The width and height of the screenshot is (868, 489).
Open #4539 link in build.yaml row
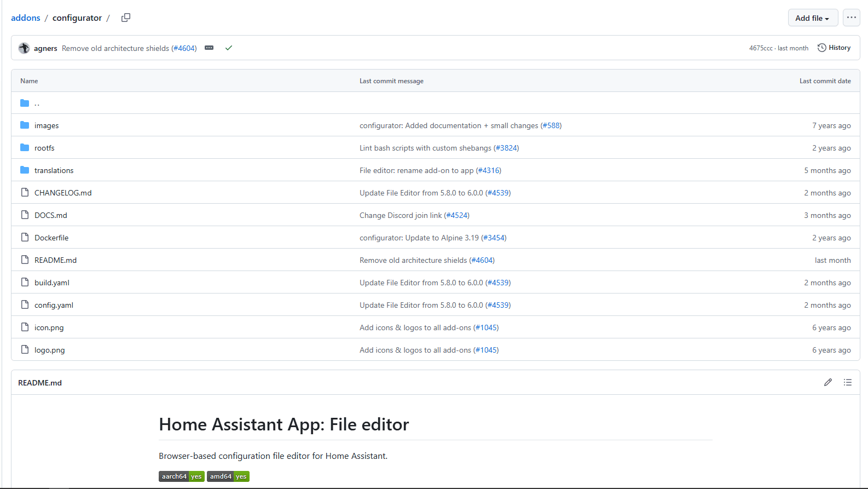498,283
